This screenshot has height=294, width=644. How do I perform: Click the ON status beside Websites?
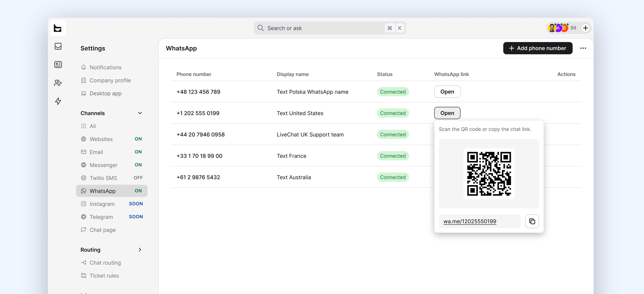[x=138, y=139]
